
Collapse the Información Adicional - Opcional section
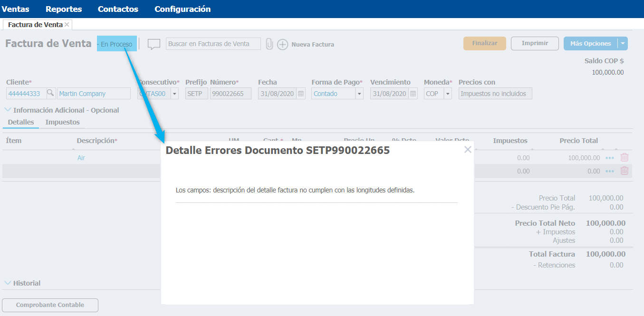[x=8, y=110]
